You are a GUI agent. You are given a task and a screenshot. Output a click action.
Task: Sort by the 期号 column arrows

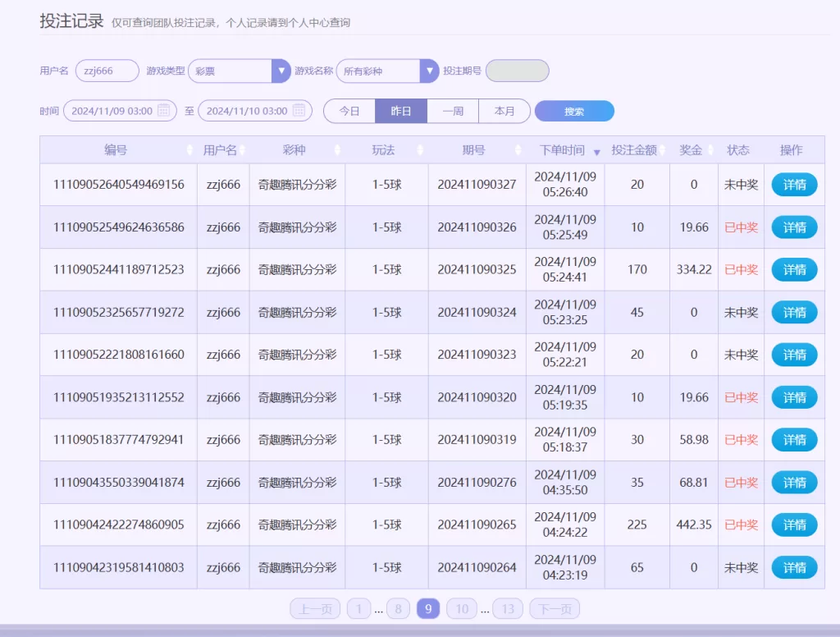[518, 150]
